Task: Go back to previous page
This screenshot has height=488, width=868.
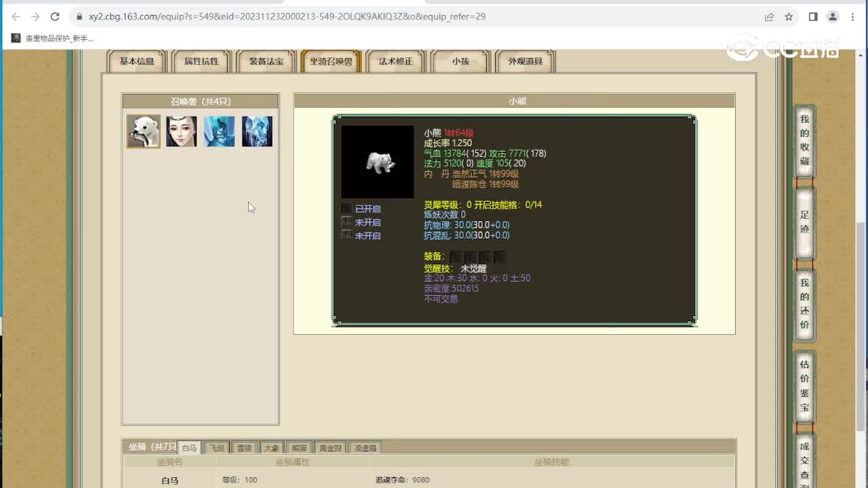Action: tap(16, 16)
